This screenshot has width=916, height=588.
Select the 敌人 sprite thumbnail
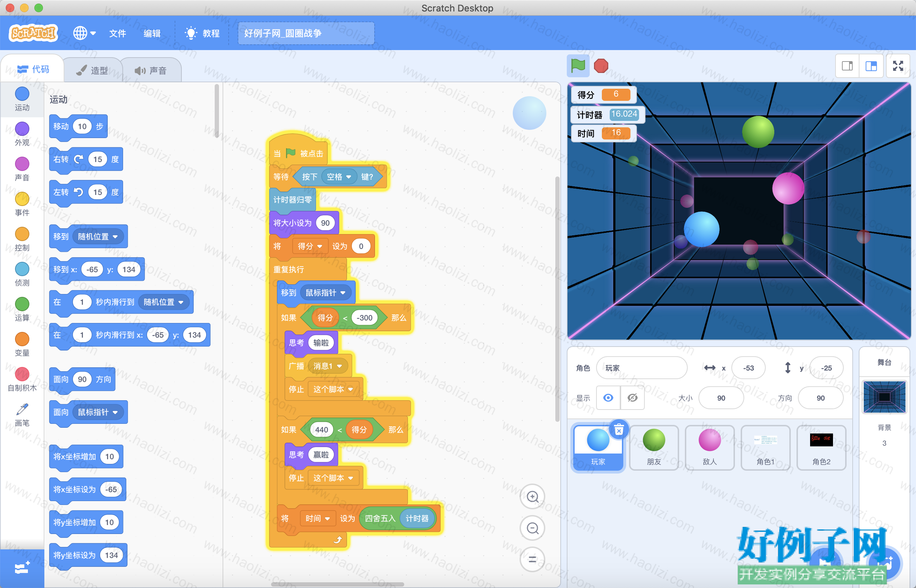click(710, 448)
